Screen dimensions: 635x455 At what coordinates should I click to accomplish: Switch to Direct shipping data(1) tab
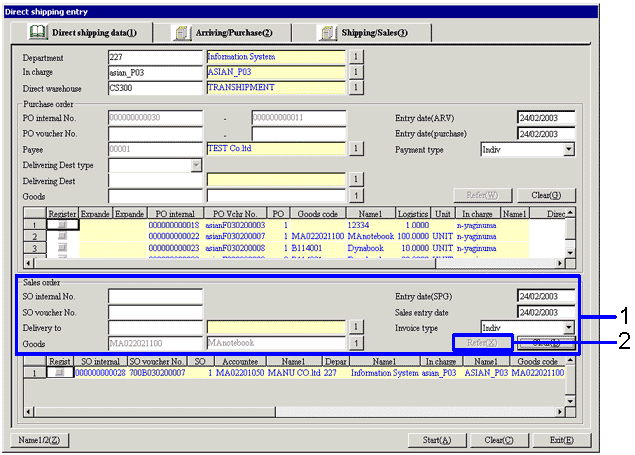[x=82, y=32]
